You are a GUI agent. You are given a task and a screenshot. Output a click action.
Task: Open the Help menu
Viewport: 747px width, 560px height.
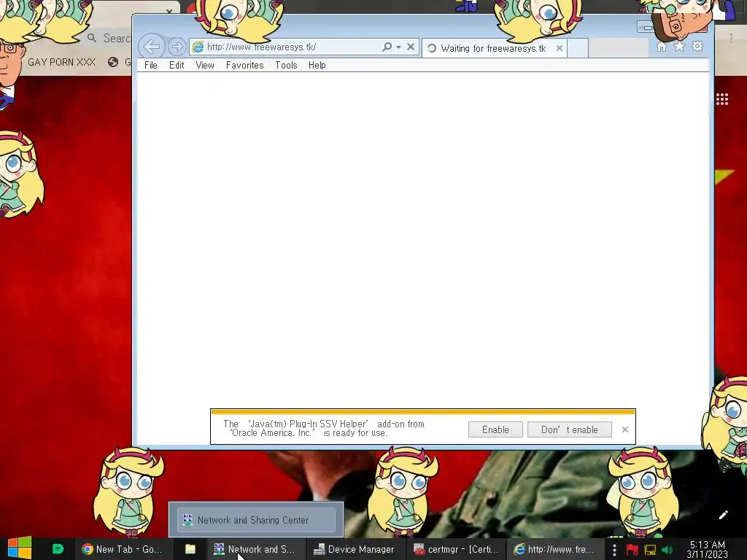tap(317, 65)
